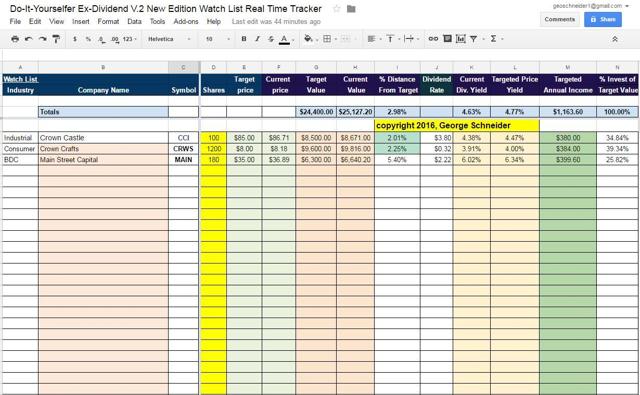Click the Undo arrow icon
Image resolution: width=640 pixels, height=395 pixels.
(29, 39)
